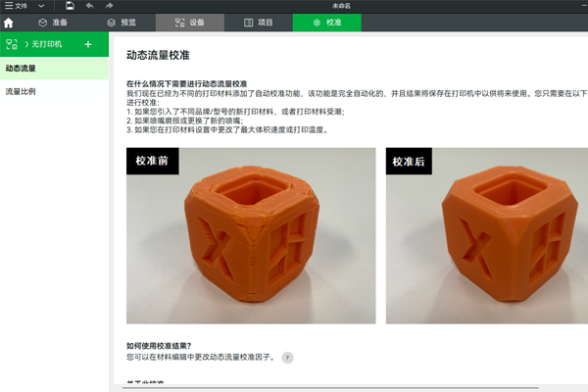588x392 pixels.
Task: Click the printer icon beside 无打印机
Action: [x=13, y=44]
